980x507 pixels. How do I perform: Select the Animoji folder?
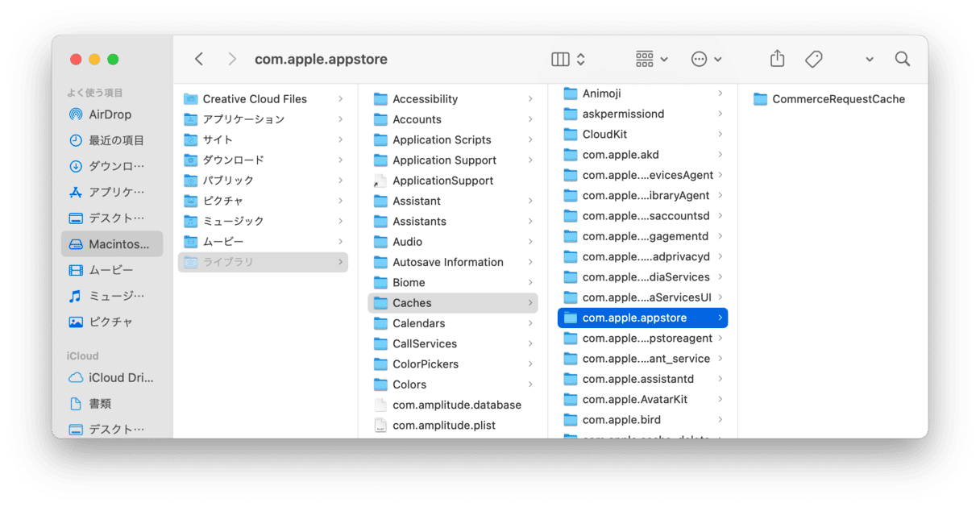[642, 94]
